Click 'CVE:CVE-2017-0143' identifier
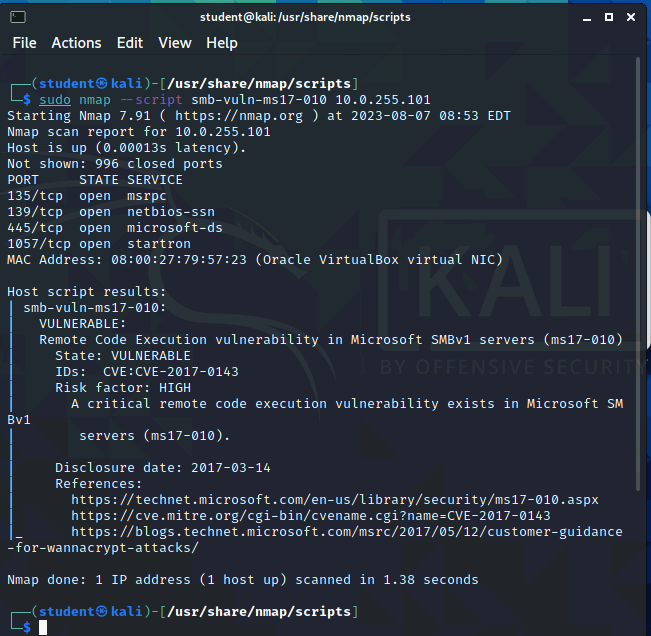651x636 pixels. click(x=171, y=372)
